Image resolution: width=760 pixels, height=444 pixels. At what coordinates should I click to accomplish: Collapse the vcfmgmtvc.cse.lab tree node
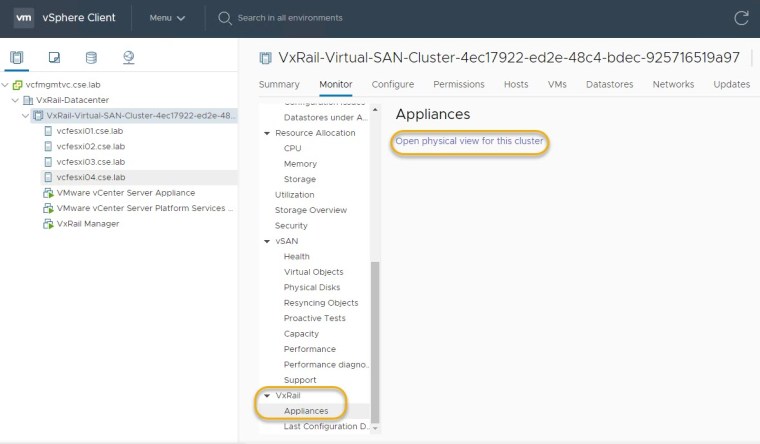6,85
